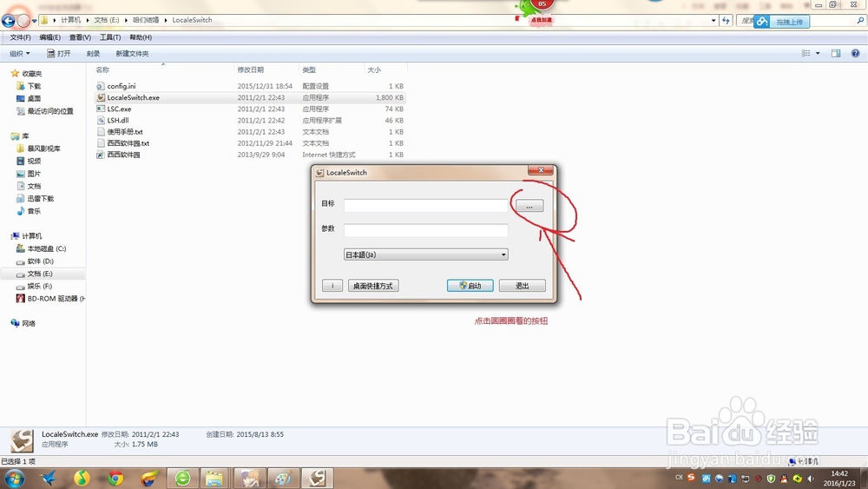Open the 音乐 music library

34,211
